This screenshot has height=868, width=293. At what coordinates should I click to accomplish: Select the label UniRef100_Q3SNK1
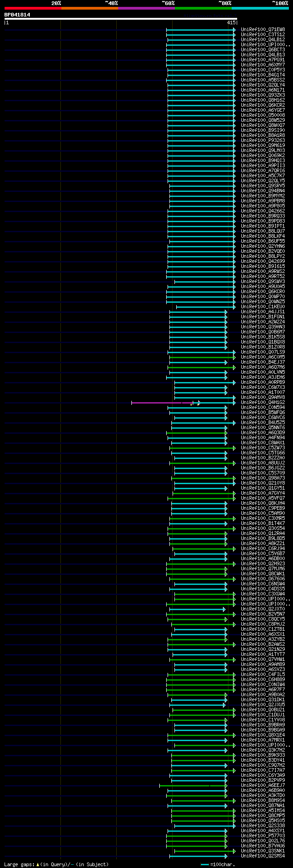[x=263, y=851]
